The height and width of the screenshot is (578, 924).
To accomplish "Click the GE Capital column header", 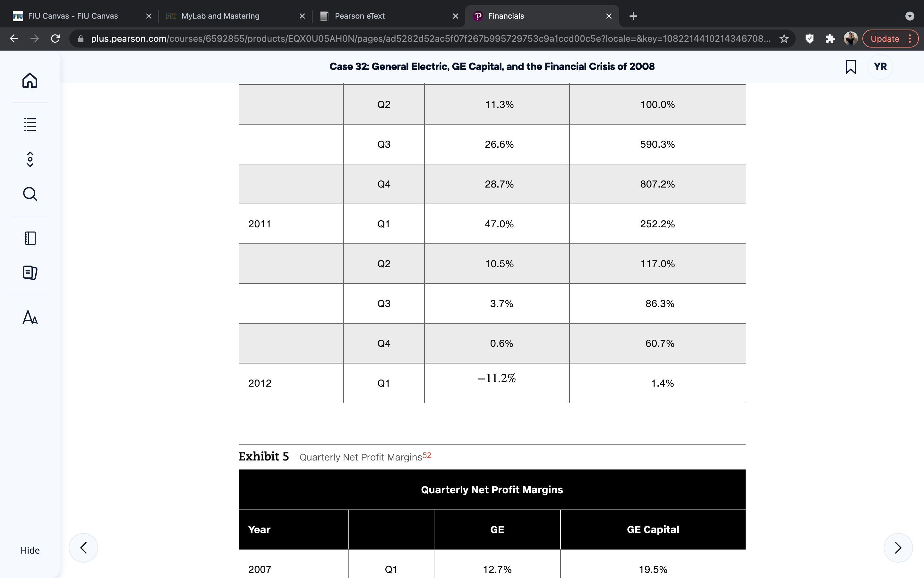I will point(653,530).
